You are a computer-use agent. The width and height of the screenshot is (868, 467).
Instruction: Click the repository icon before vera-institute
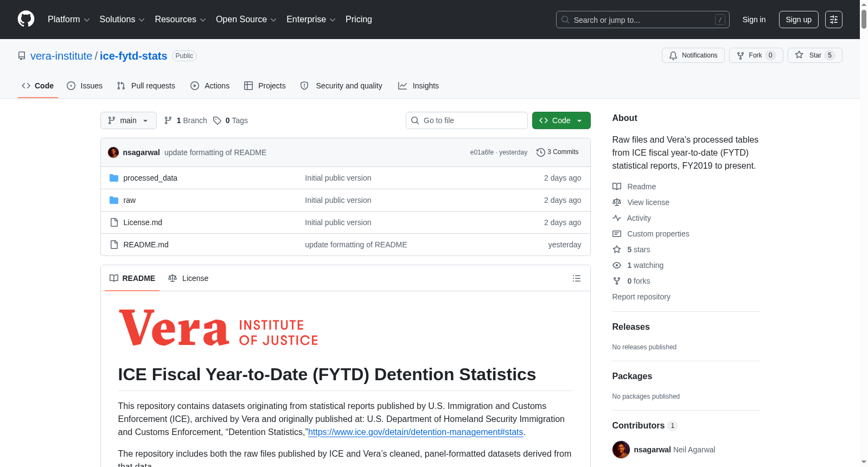22,56
